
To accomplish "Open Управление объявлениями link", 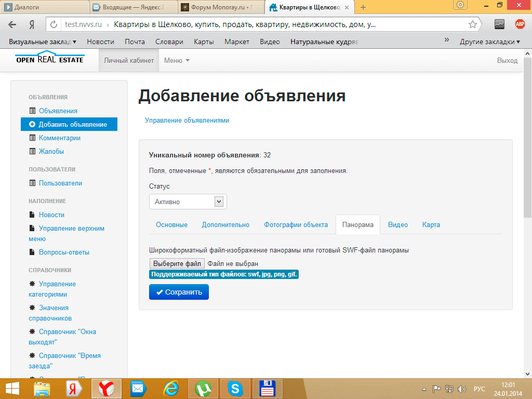I will [187, 120].
